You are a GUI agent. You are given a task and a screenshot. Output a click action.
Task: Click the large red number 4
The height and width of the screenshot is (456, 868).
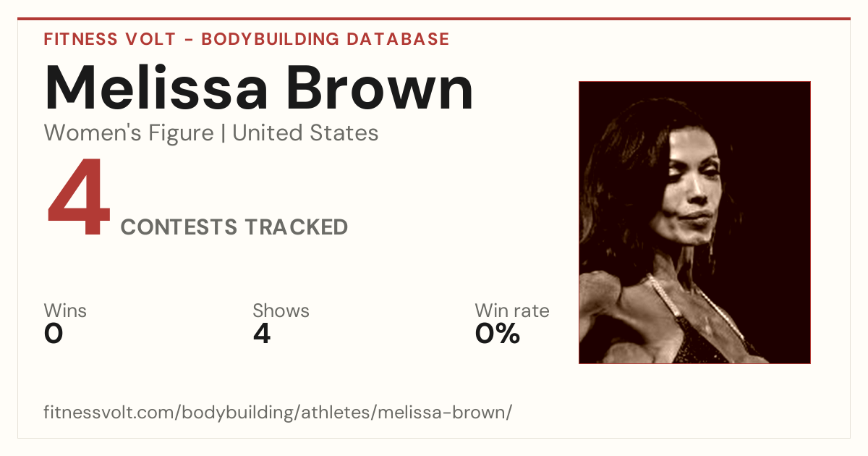(x=80, y=198)
